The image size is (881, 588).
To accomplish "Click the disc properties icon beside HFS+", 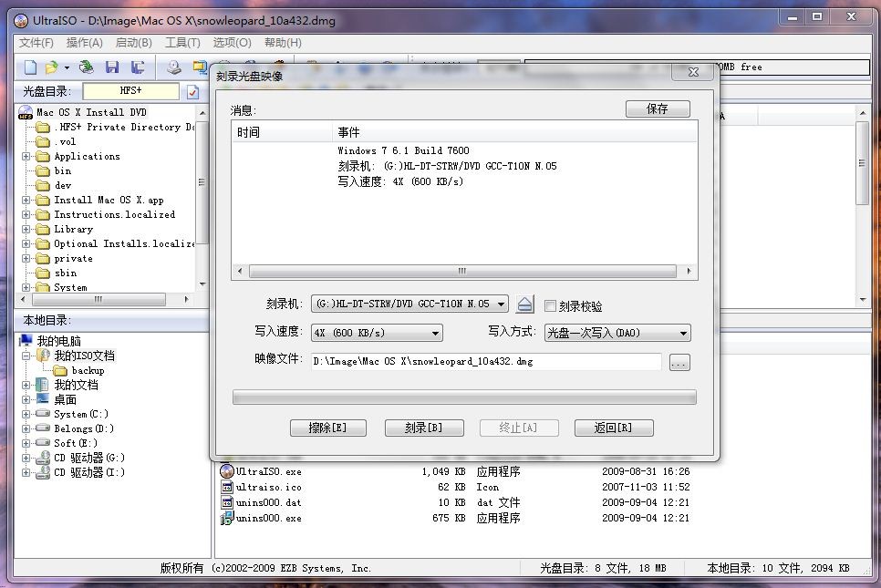I will 192,91.
